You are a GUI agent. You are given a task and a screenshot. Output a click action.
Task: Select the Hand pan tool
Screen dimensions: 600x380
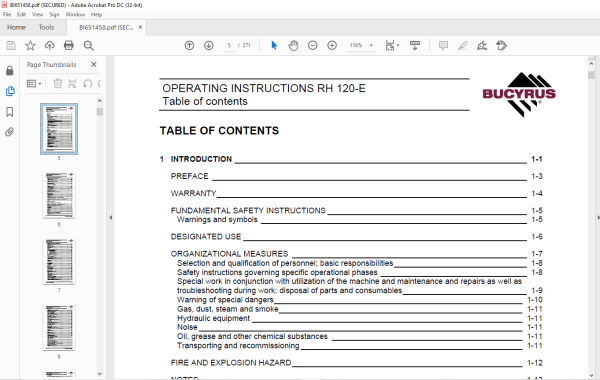pyautogui.click(x=293, y=46)
